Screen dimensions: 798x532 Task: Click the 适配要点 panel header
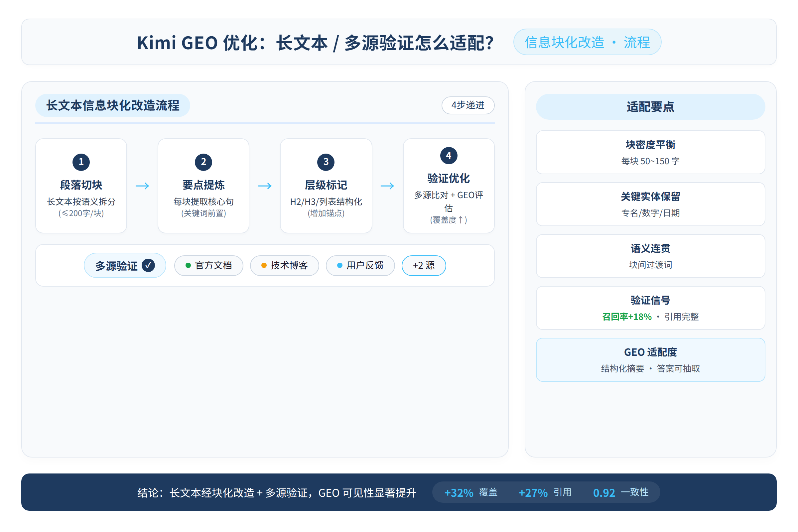pos(650,106)
